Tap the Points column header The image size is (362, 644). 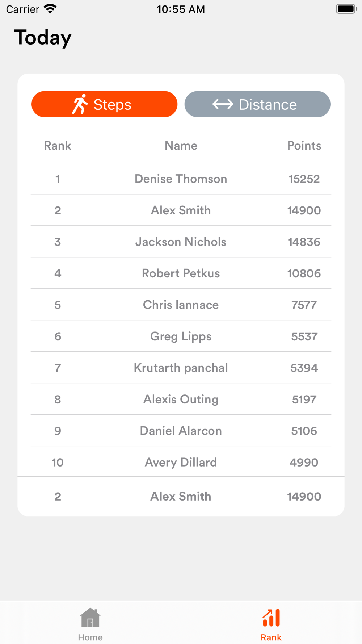[x=304, y=146]
